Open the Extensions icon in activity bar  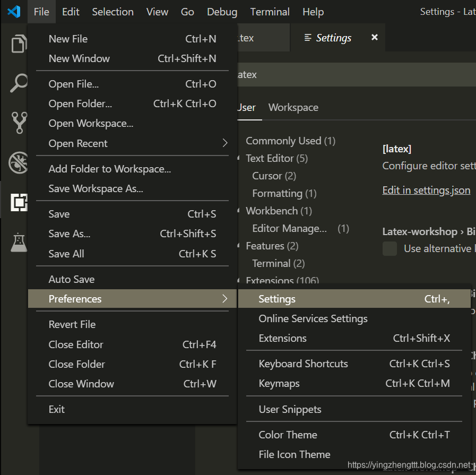(x=19, y=202)
